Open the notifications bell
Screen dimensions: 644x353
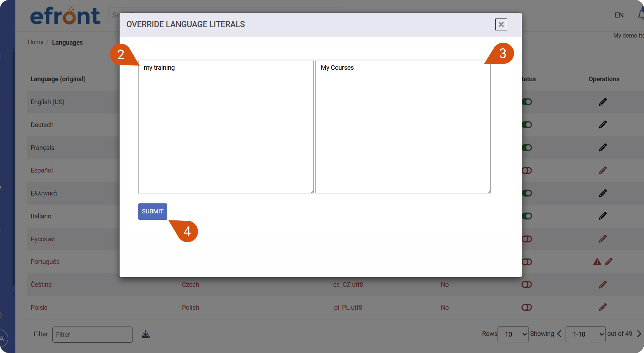[641, 14]
